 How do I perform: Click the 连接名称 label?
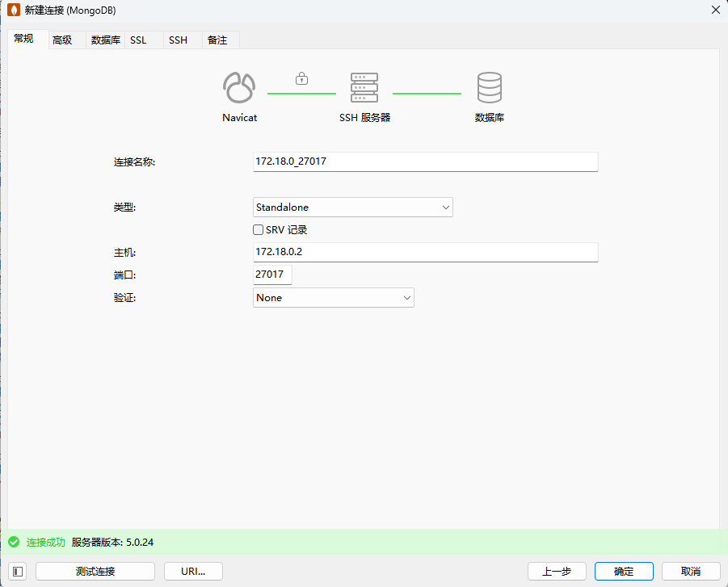point(134,162)
